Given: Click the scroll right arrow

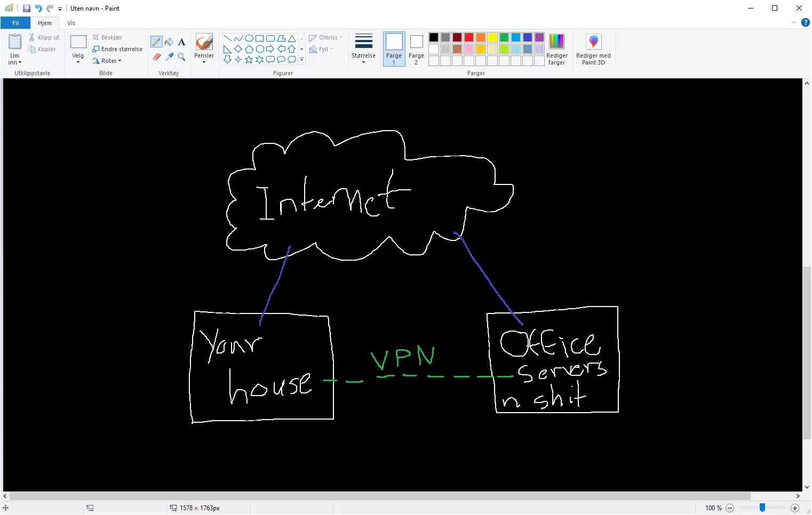Looking at the screenshot, I should (x=798, y=496).
